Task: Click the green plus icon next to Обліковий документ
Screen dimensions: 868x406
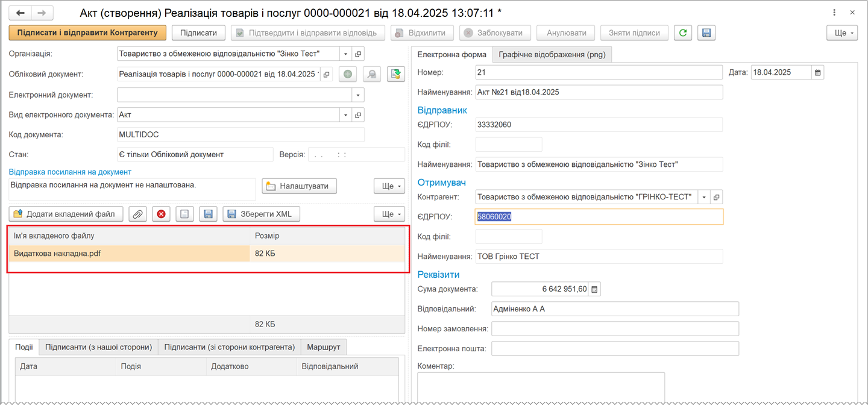Action: [x=348, y=74]
